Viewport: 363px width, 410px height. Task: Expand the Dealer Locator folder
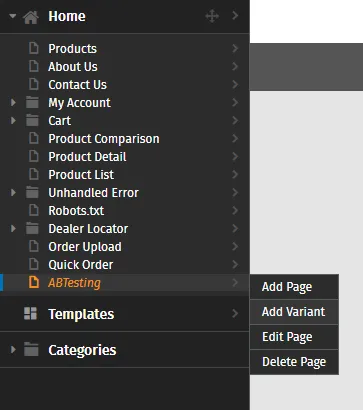(13, 228)
